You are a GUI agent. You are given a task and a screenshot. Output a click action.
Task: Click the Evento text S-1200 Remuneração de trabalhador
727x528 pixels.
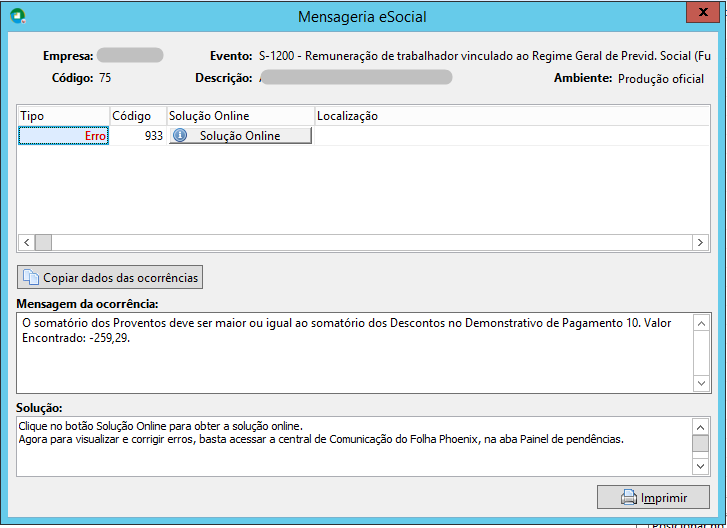(485, 56)
